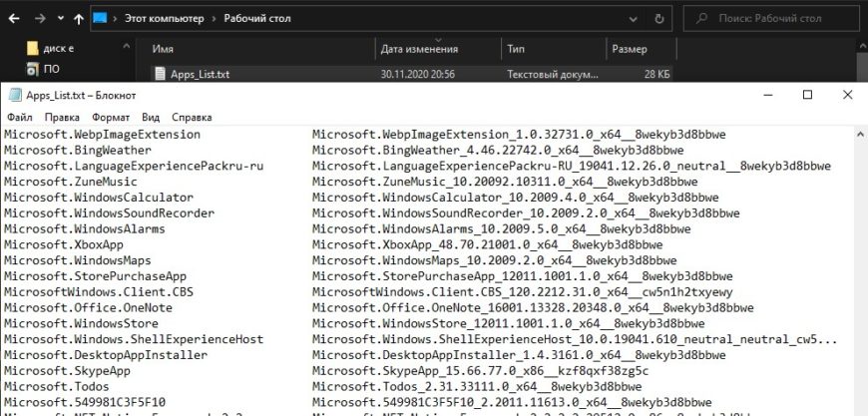Click 'Microsoft.WindowsCalculator' in left column
Image resolution: width=868 pixels, height=416 pixels.
[99, 198]
